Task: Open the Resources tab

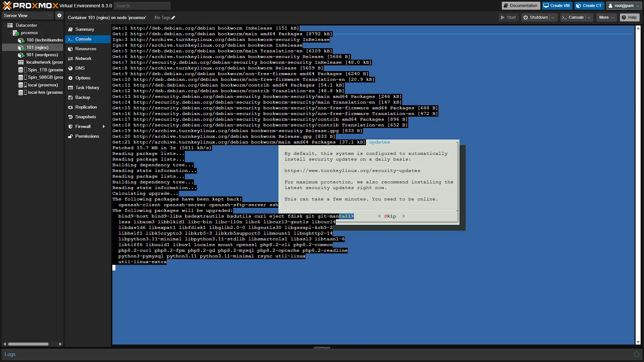Action: pos(88,49)
